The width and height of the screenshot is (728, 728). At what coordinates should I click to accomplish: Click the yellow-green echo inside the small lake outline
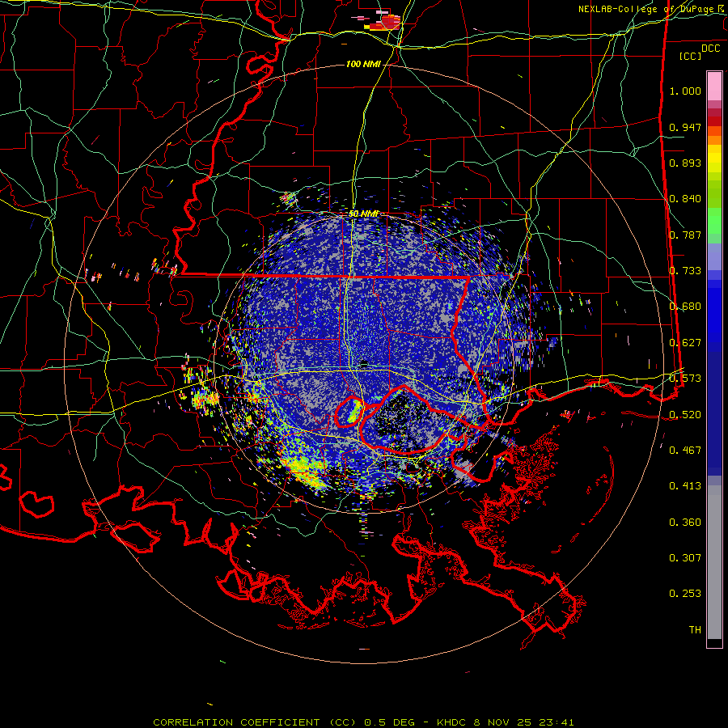(x=354, y=412)
